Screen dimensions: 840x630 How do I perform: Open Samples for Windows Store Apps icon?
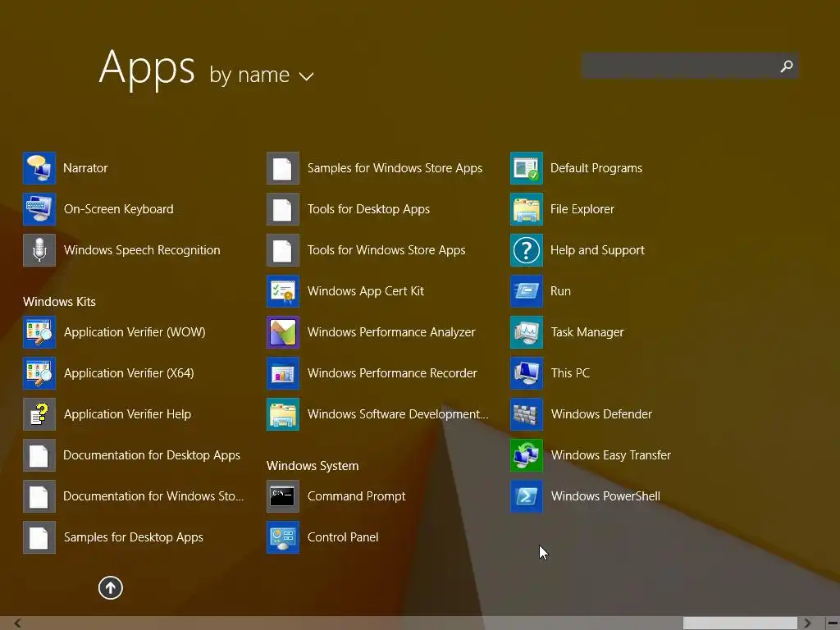pyautogui.click(x=283, y=168)
